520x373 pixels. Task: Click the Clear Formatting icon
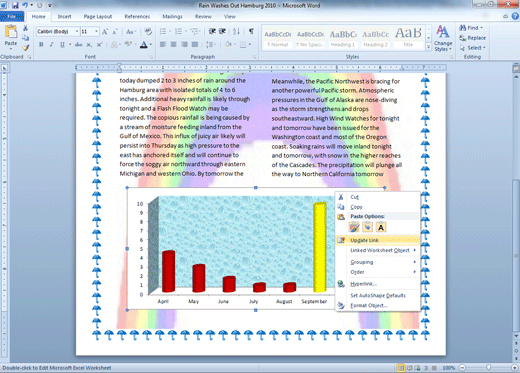(148, 32)
